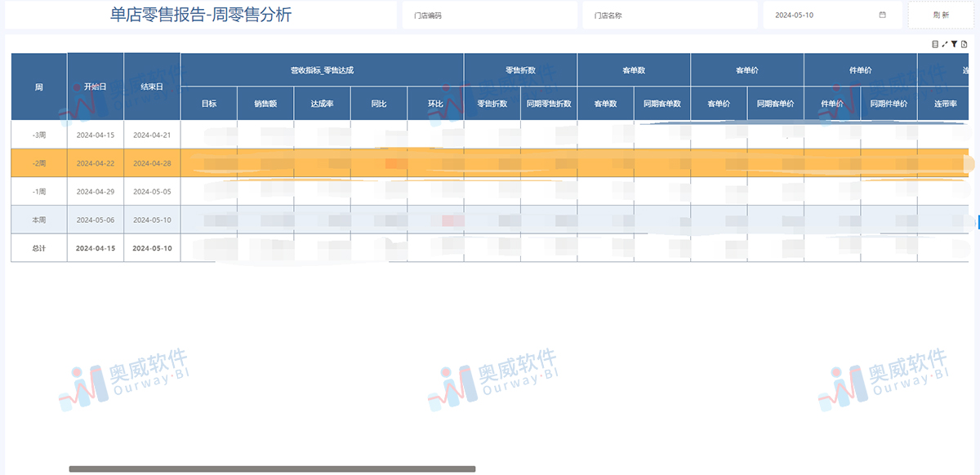Viewport: 980px width, 475px height.
Task: Click the 件单价 group header
Action: (x=861, y=70)
